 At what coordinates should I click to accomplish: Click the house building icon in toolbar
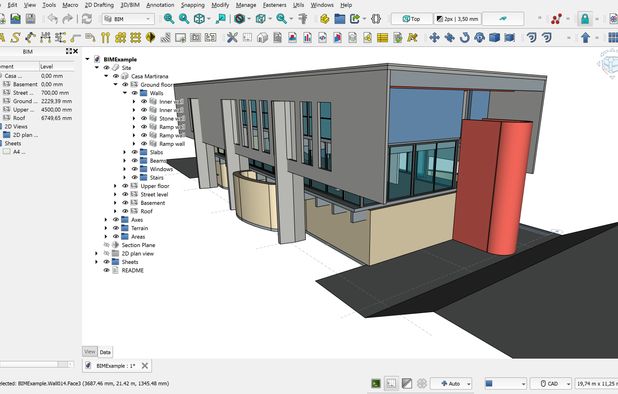click(262, 37)
